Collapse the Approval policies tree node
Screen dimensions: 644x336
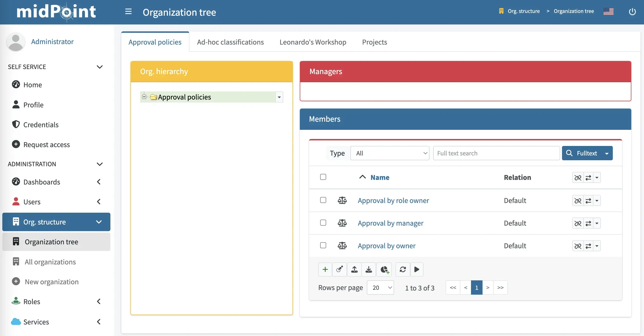144,97
